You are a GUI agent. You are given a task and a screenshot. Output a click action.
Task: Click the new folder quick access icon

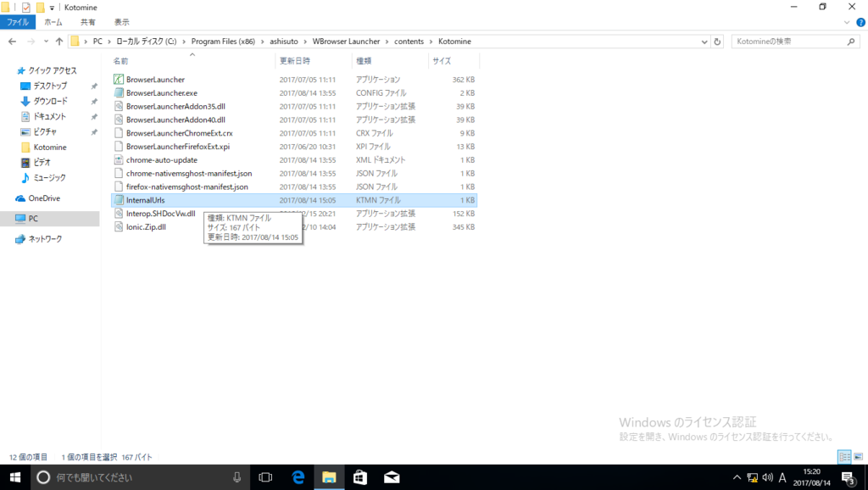[41, 8]
